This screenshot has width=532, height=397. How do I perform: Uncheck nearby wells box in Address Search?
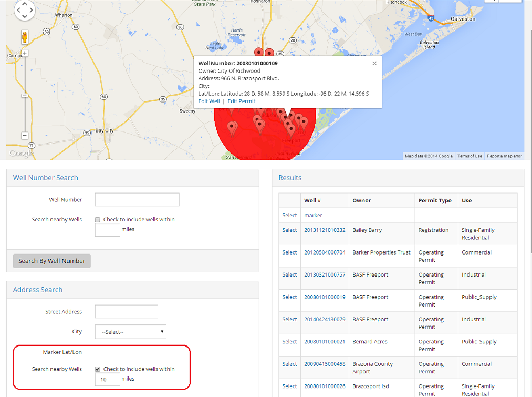[x=98, y=369]
